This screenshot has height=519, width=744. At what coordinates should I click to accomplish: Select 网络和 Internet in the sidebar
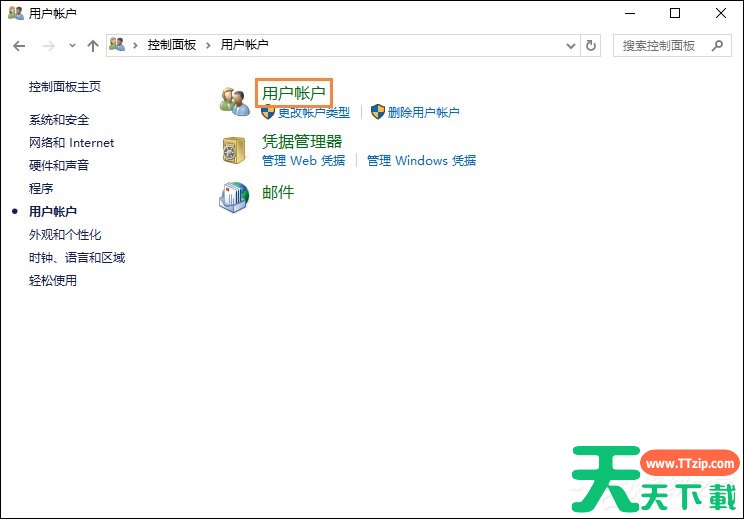(71, 142)
